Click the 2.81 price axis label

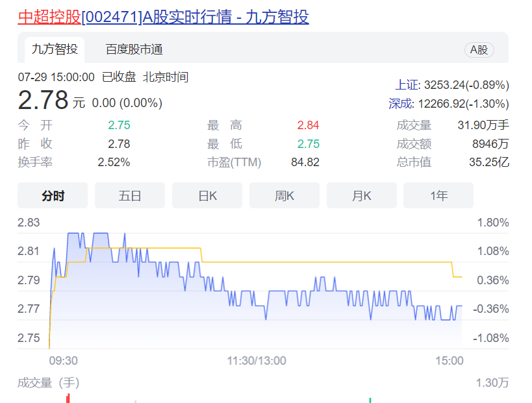tap(29, 252)
